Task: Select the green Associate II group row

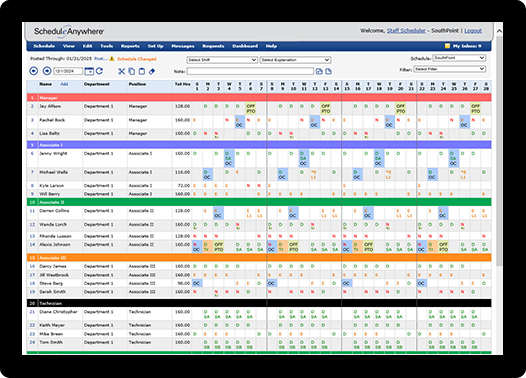Action: coord(259,202)
